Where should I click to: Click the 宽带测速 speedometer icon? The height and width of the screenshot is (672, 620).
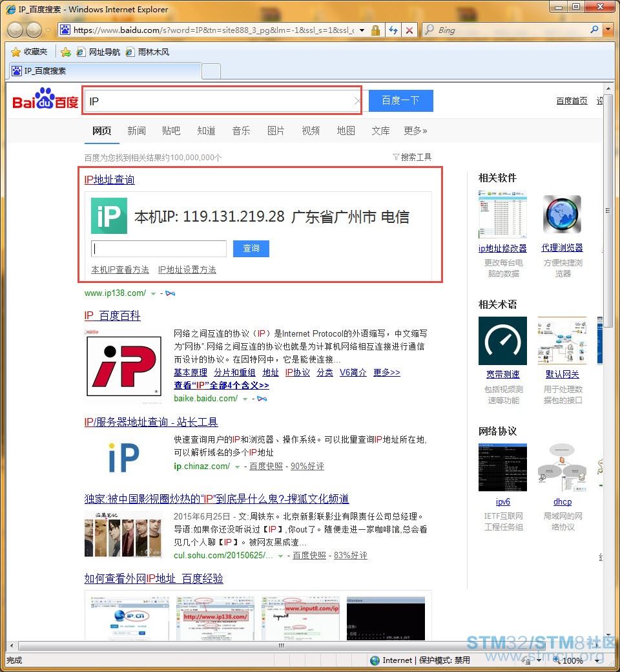(502, 341)
